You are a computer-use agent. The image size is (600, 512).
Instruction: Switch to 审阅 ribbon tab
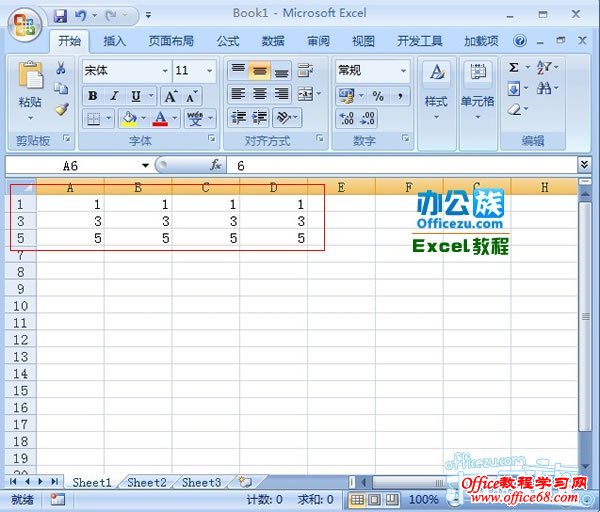(318, 41)
